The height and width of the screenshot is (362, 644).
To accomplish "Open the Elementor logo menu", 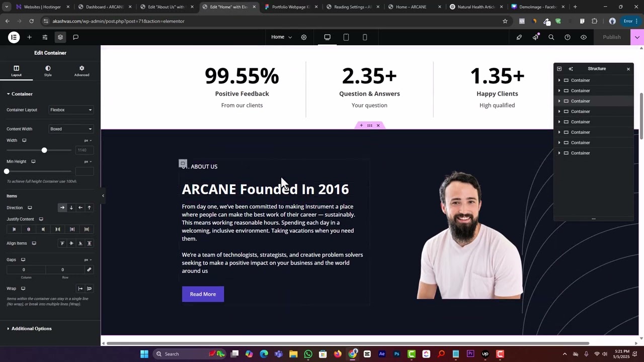I will [x=14, y=37].
